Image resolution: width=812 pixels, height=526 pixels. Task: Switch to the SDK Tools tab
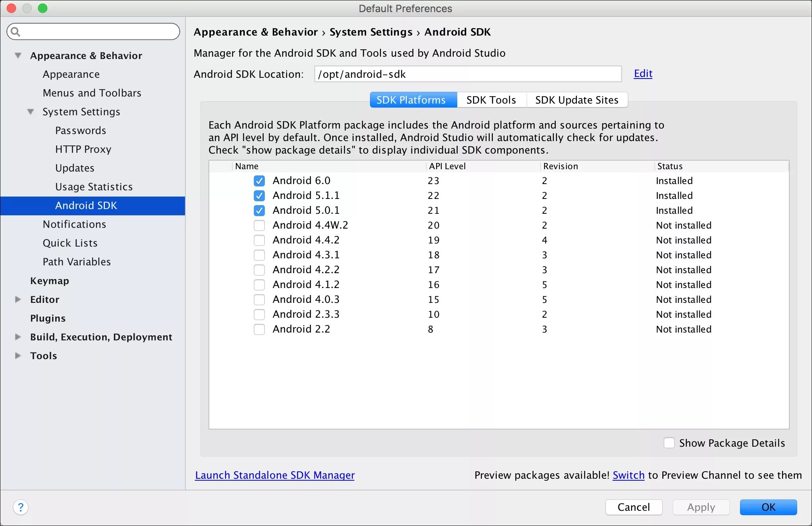click(491, 100)
